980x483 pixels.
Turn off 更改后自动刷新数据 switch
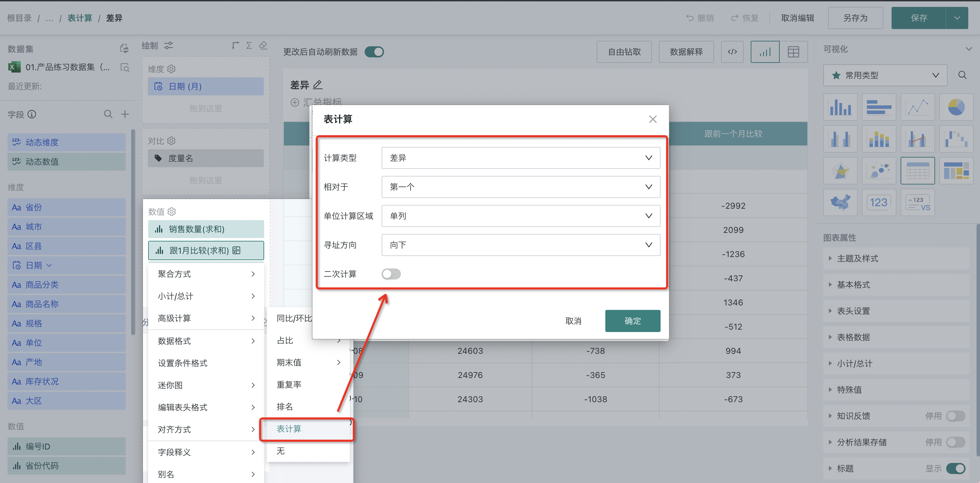(374, 52)
